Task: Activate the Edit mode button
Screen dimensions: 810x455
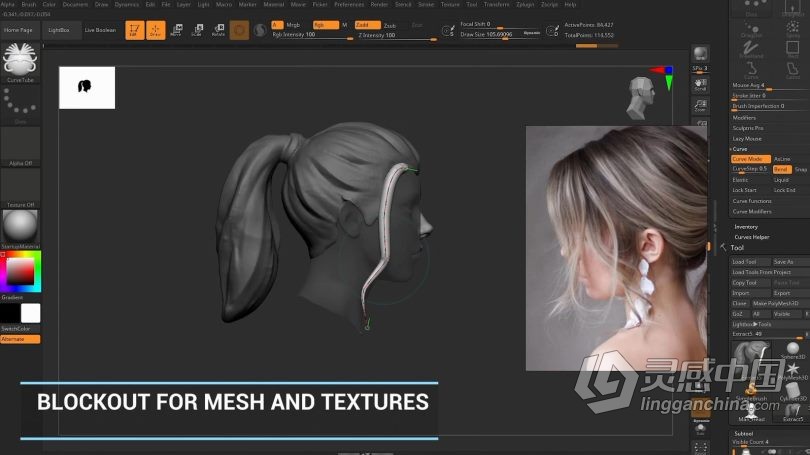Action: (135, 30)
